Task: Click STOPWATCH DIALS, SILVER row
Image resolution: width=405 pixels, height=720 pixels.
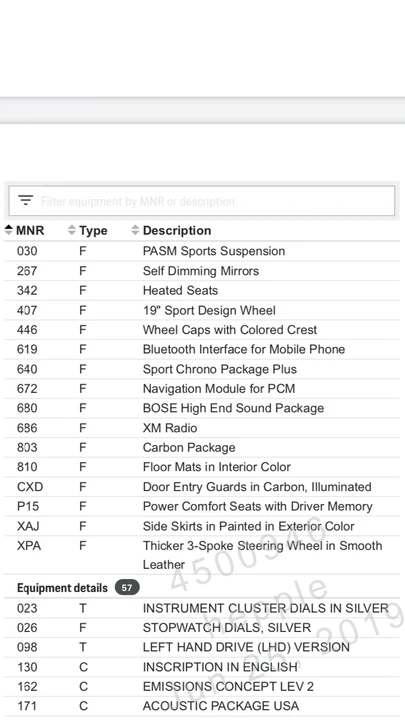Action: [202, 628]
